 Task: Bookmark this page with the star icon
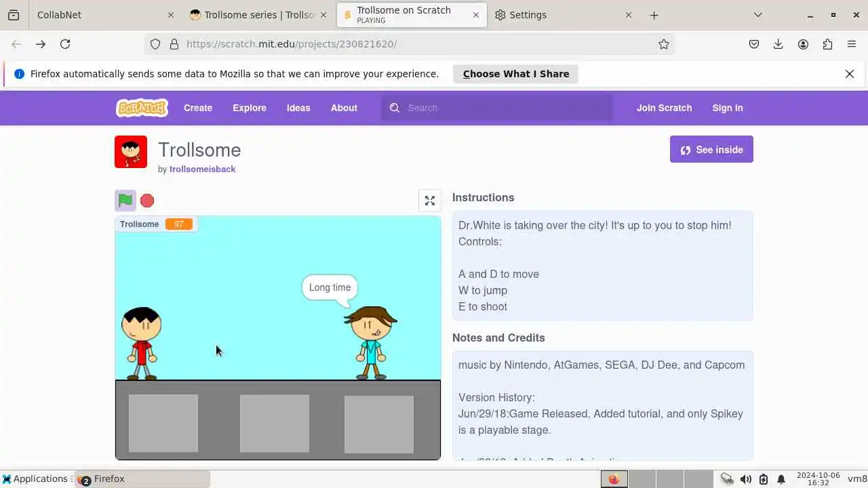point(664,44)
